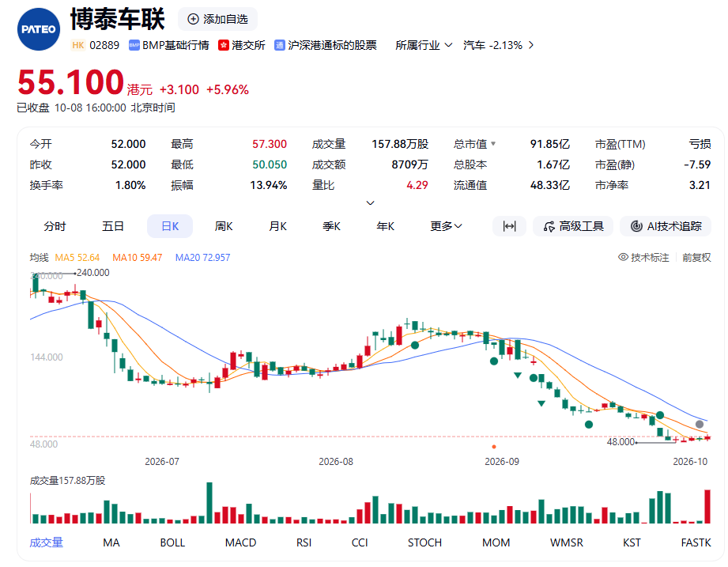This screenshot has height=567, width=728.
Task: Click the 55.100 current price
Action: [x=70, y=82]
